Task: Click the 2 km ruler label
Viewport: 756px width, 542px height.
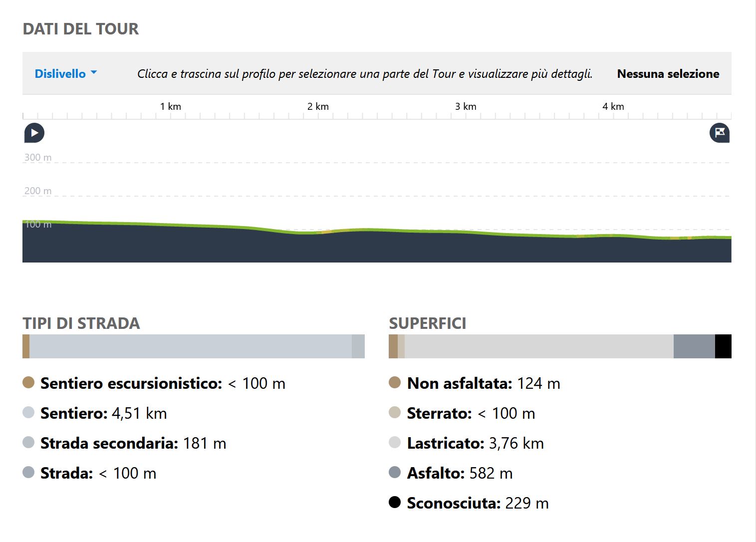Action: tap(318, 106)
